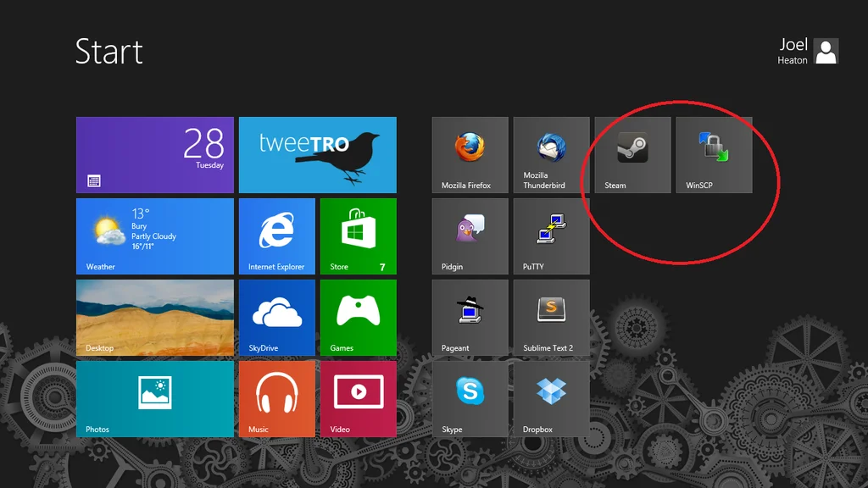Screen dimensions: 868x488
Task: Open the Desktop tile
Action: (155, 318)
